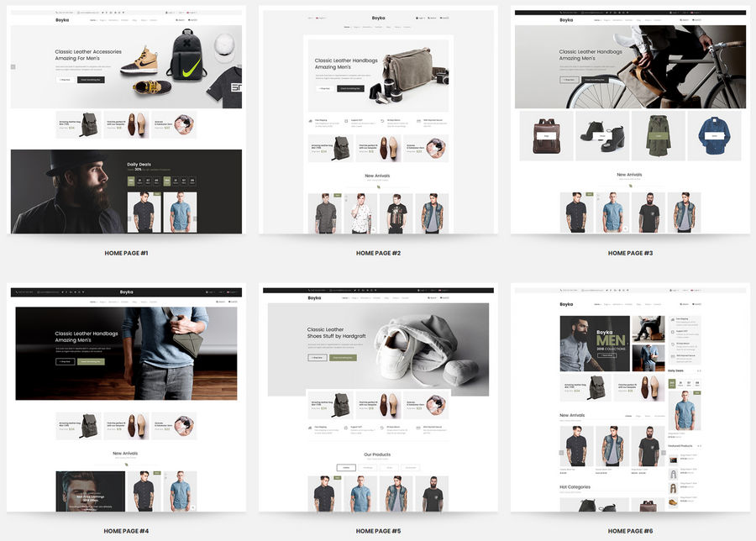Open the Home Page #2 demo preview
Viewport: 756px width, 541px height.
pos(378,119)
